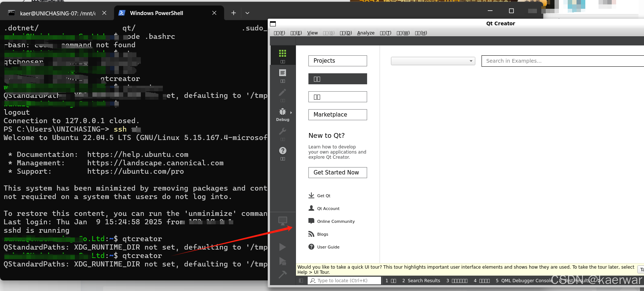Click the User Guide question icon
The width and height of the screenshot is (644, 291).
[x=311, y=247]
